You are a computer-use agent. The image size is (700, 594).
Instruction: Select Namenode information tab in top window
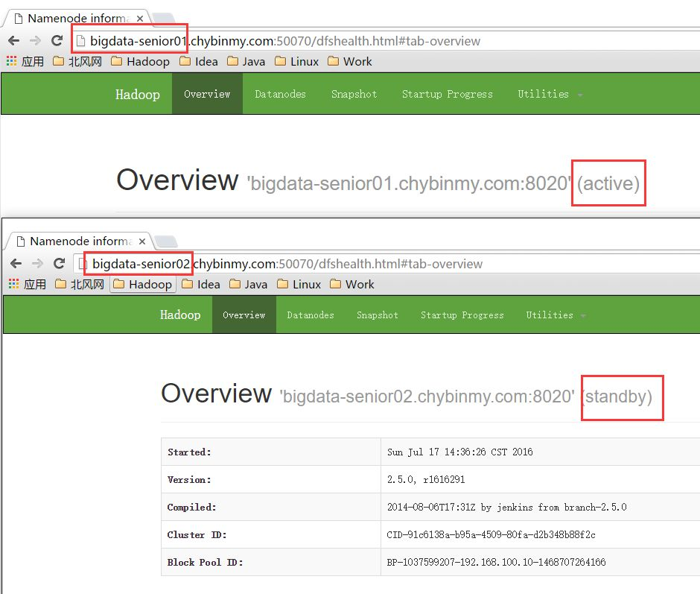point(77,19)
